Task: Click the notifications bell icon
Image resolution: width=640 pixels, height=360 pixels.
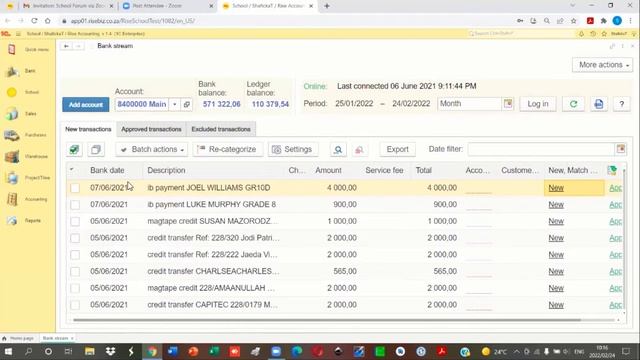Action: [x=581, y=34]
